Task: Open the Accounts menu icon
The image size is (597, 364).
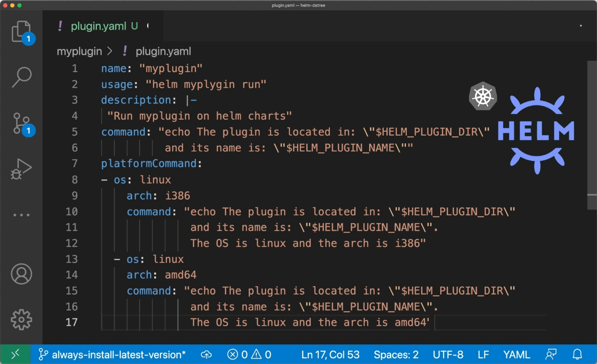Action: (x=21, y=274)
